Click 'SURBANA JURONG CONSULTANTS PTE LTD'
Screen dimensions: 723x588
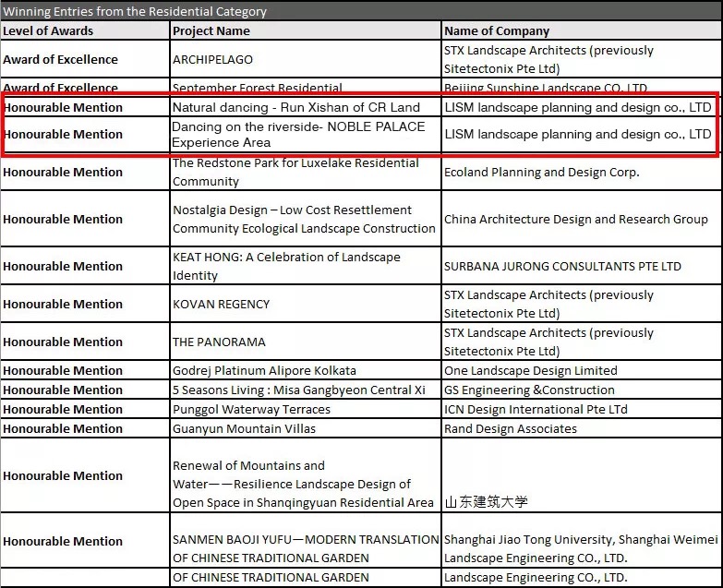point(562,267)
